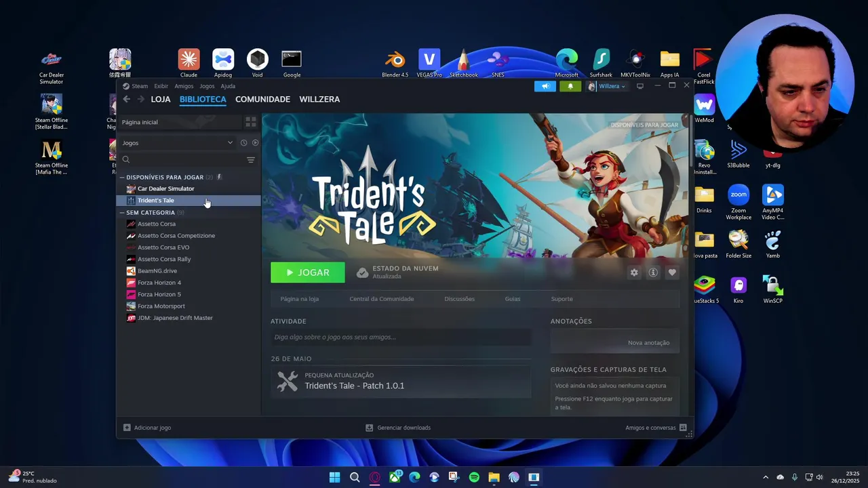Click inside the library search field
Viewport: 868px width, 488px height.
(x=182, y=160)
